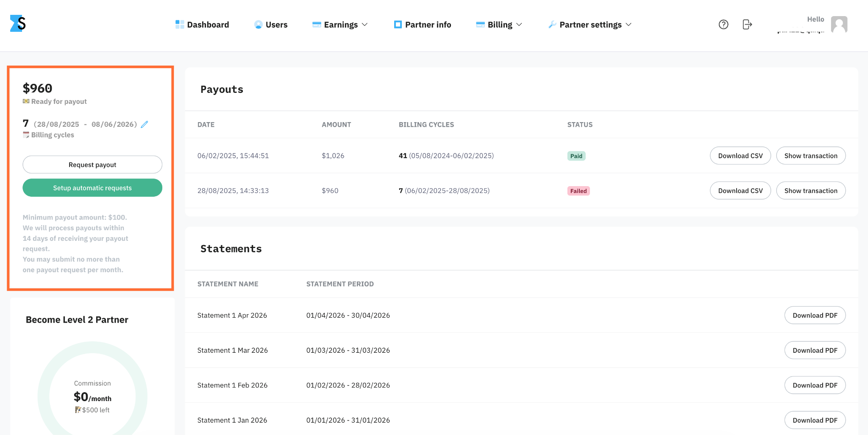
Task: Click the AMOUNT column header
Action: (336, 125)
